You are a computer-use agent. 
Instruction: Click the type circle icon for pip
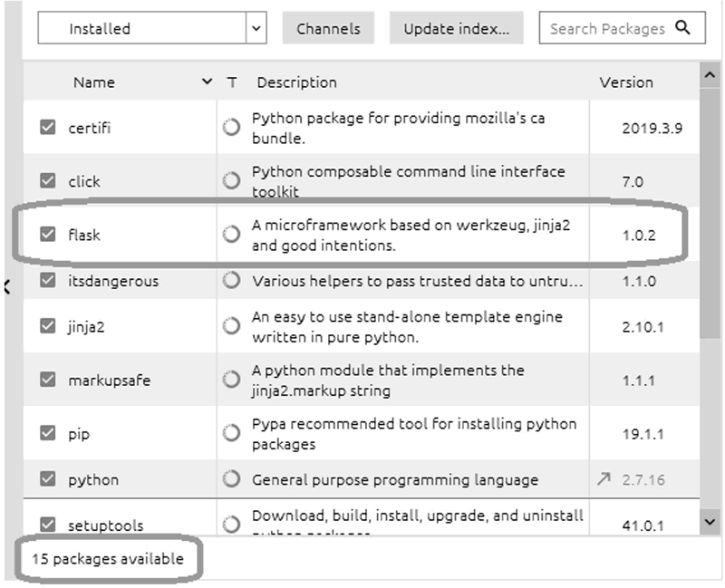[231, 433]
